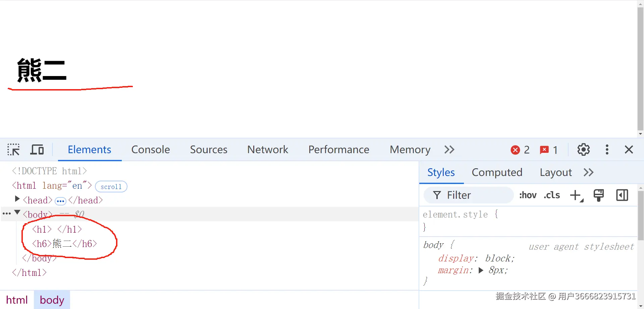Expand the margin shorthand property

coord(481,270)
